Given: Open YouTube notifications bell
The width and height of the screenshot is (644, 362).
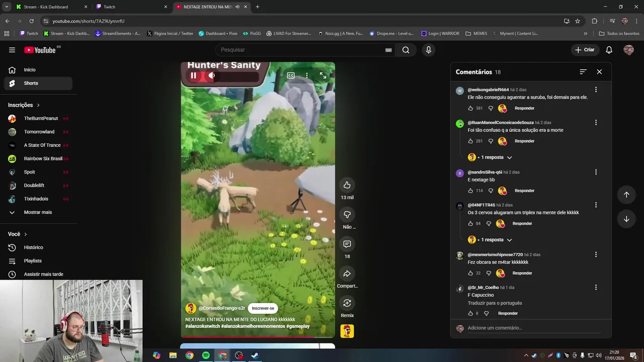Looking at the screenshot, I should [x=609, y=50].
